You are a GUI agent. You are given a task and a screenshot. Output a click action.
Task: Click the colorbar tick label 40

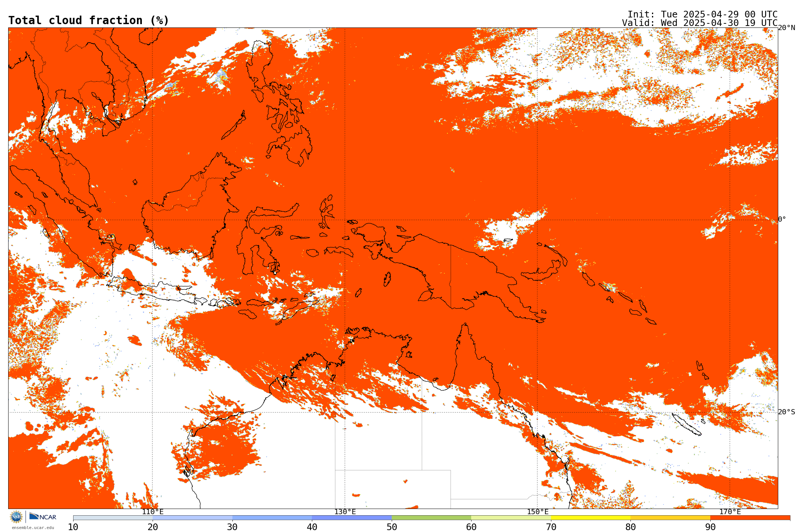[x=312, y=527]
